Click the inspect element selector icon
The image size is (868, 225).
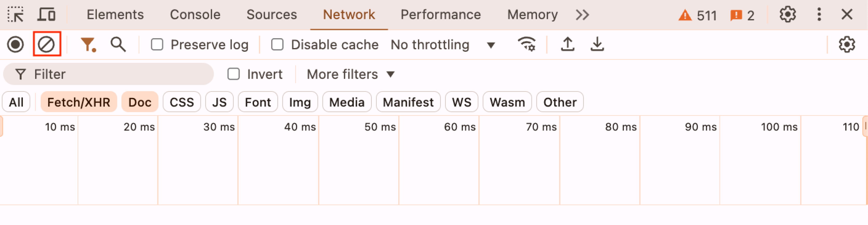pos(16,15)
